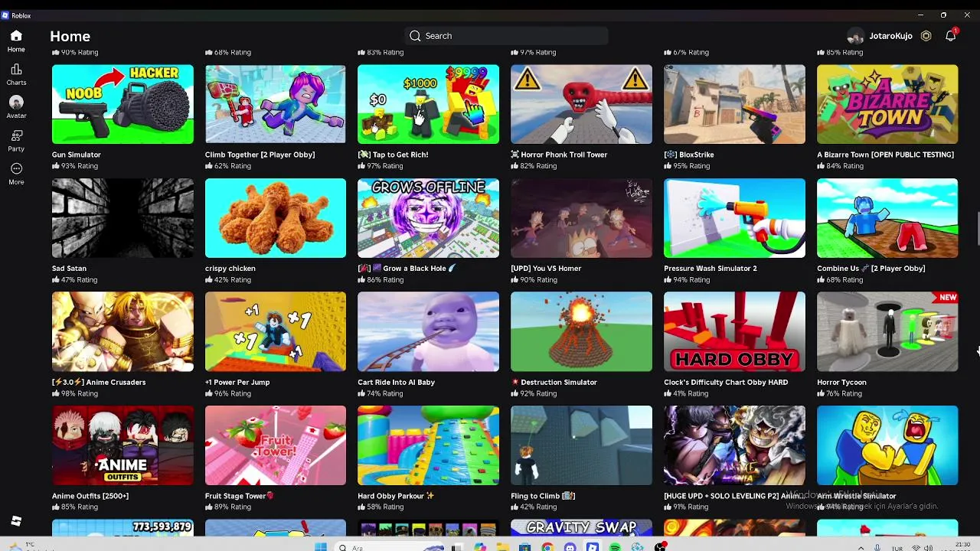Image resolution: width=980 pixels, height=551 pixels.
Task: Open Grow a Black Hole thumbnail
Action: pyautogui.click(x=428, y=218)
